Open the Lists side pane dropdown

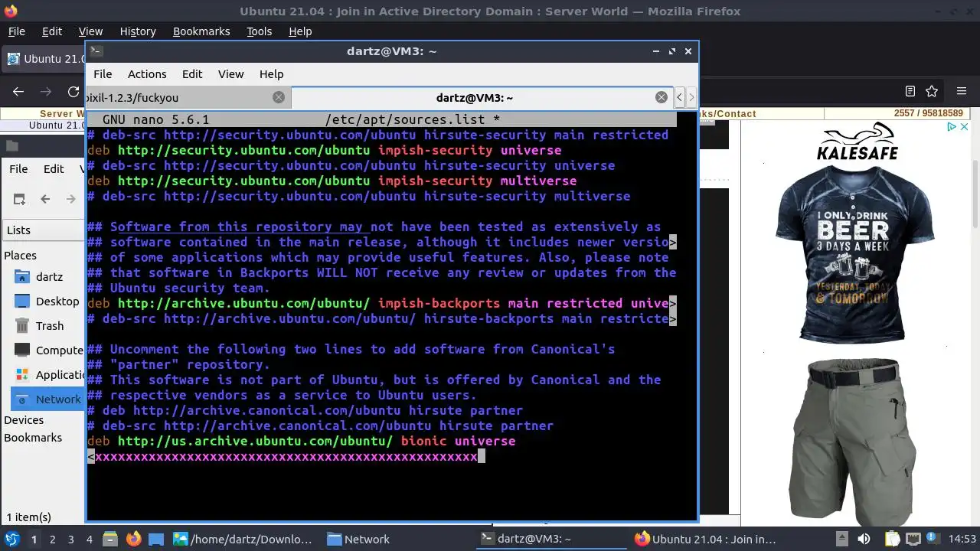[44, 230]
